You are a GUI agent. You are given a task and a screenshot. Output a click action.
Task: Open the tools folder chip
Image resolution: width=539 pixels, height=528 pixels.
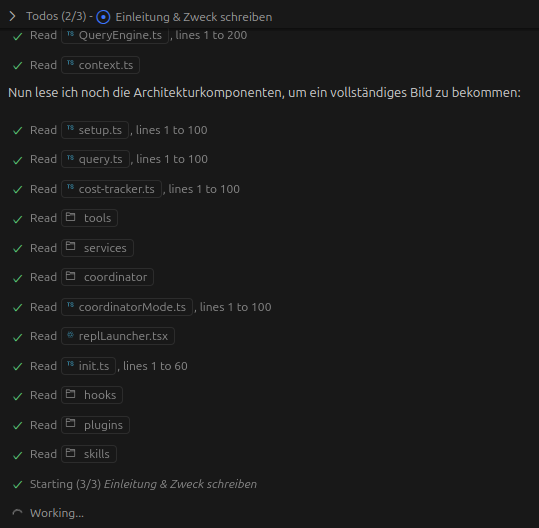[89, 218]
